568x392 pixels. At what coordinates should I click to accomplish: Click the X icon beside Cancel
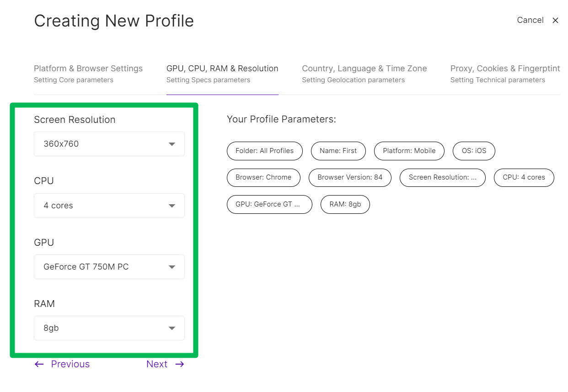[x=555, y=20]
